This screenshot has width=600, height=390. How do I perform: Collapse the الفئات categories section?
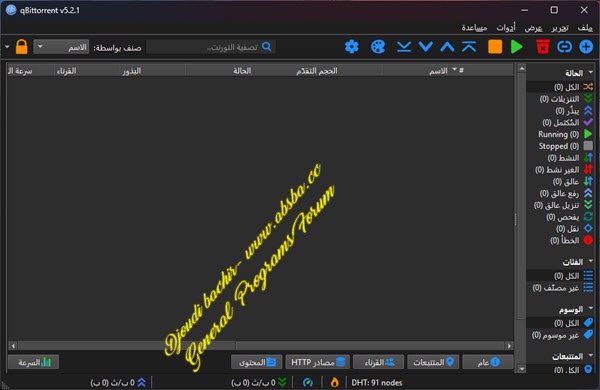point(590,261)
